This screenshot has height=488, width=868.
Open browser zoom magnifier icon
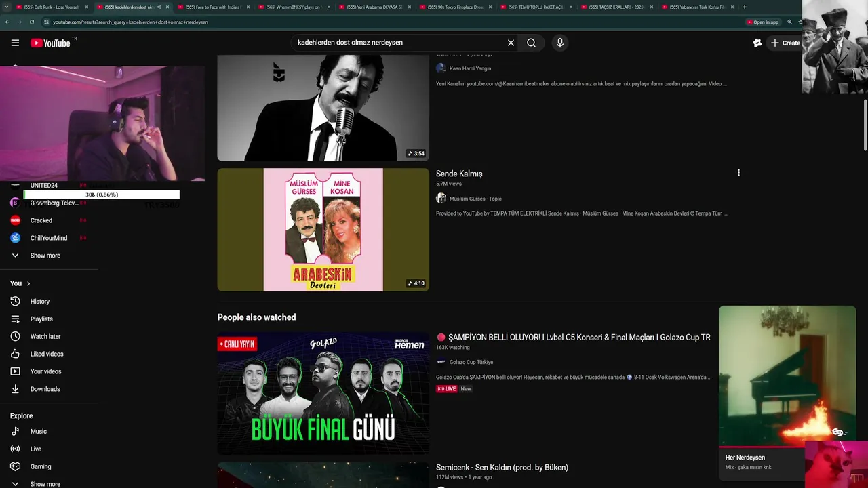(789, 22)
